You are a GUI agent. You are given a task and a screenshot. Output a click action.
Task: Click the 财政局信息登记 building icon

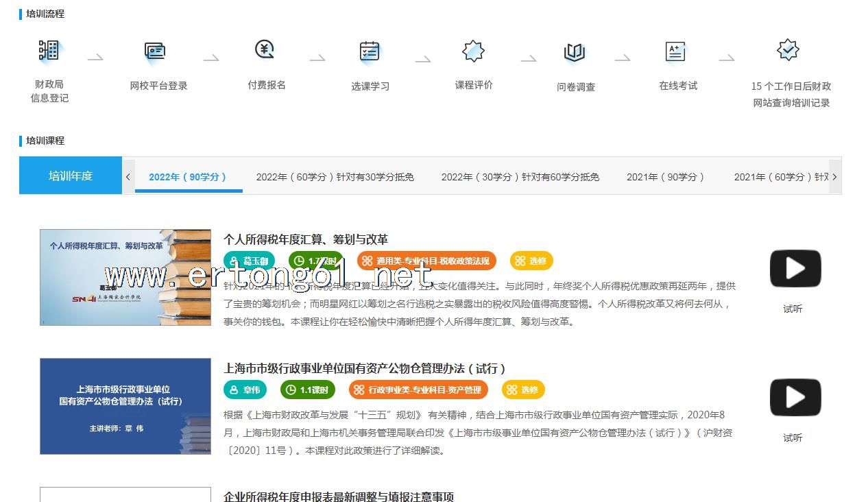(x=49, y=51)
